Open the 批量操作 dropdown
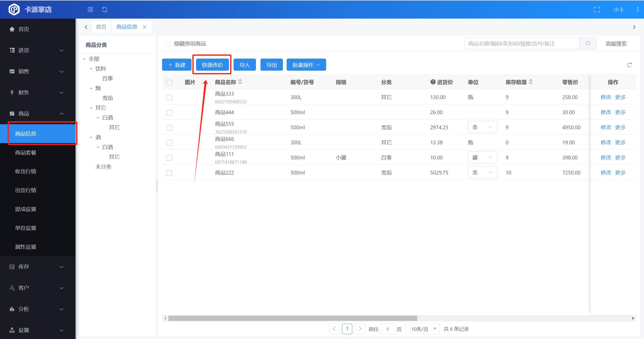The width and height of the screenshot is (644, 339). [x=306, y=65]
